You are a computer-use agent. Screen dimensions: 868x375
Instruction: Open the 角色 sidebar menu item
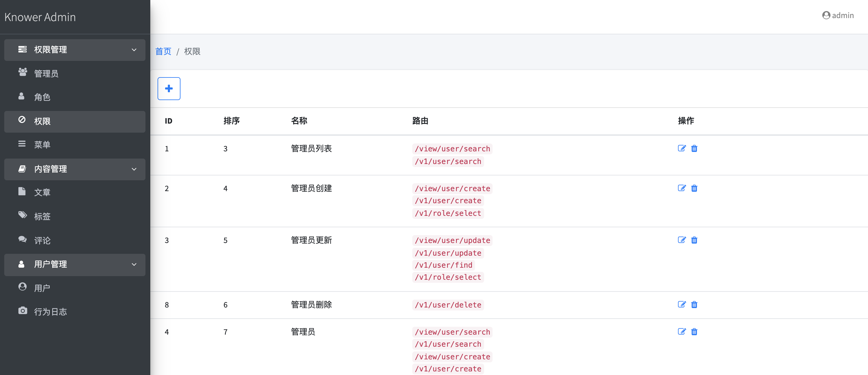point(42,97)
